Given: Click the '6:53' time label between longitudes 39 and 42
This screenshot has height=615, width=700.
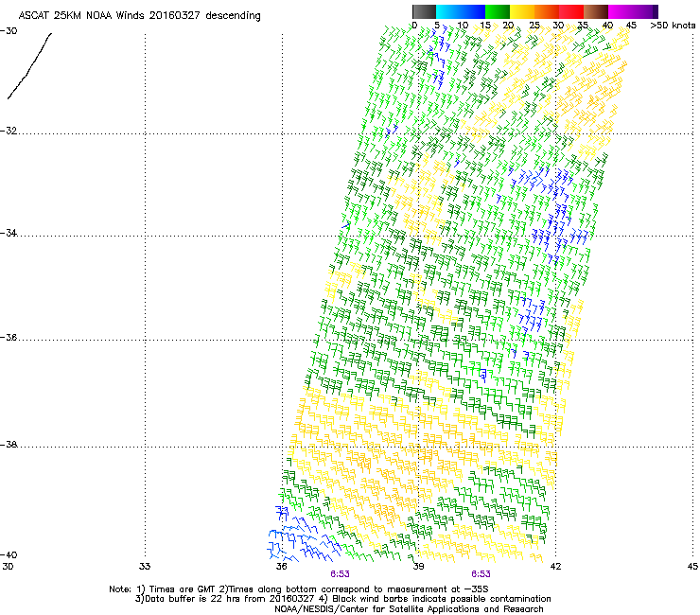Looking at the screenshot, I should 481,574.
